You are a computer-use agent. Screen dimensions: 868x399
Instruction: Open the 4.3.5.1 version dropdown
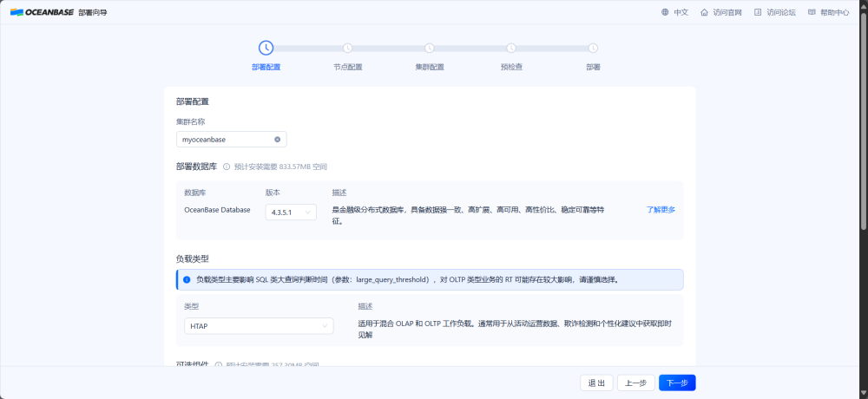[291, 213]
